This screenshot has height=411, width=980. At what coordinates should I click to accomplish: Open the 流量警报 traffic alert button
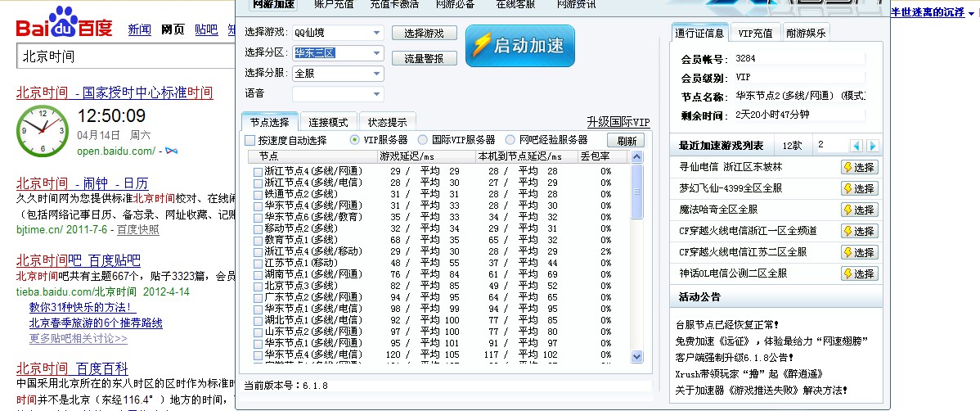[425, 59]
